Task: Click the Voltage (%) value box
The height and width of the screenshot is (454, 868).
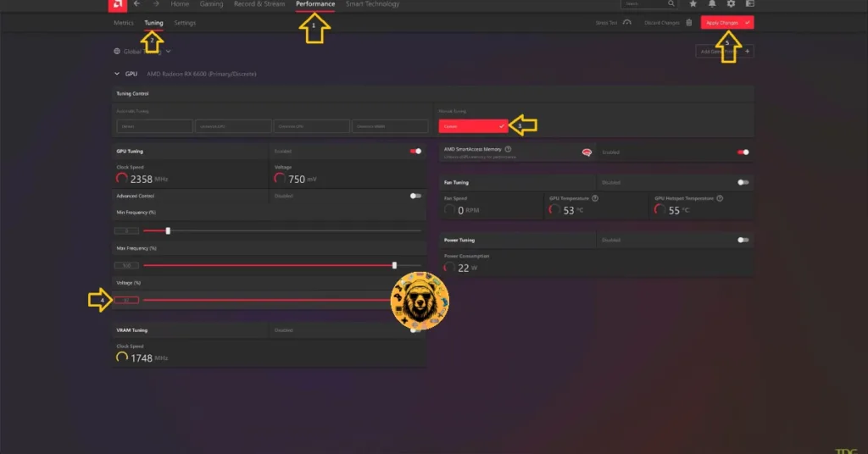Action: click(x=126, y=301)
